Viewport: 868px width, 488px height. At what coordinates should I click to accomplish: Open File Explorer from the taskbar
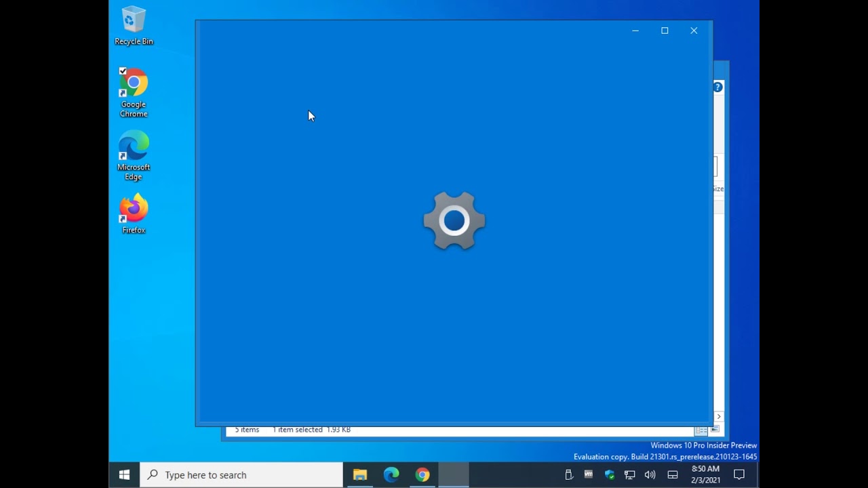[x=360, y=475]
